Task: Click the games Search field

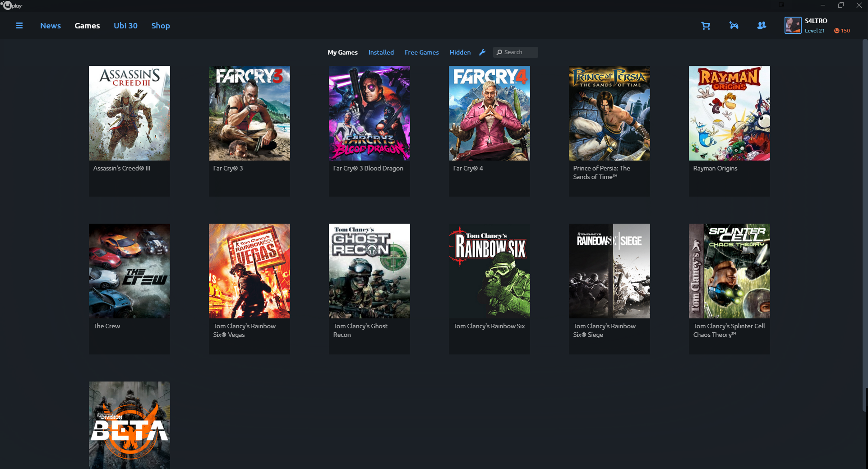Action: (515, 52)
